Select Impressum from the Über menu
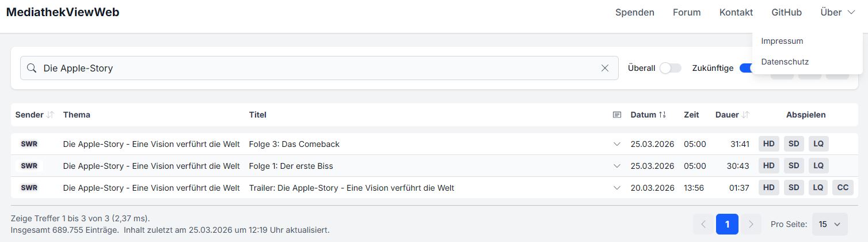This screenshot has height=242, width=868. (x=782, y=41)
